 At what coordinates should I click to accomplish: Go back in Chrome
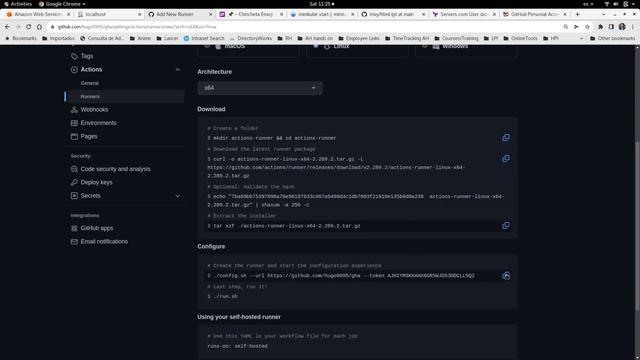pos(7,27)
